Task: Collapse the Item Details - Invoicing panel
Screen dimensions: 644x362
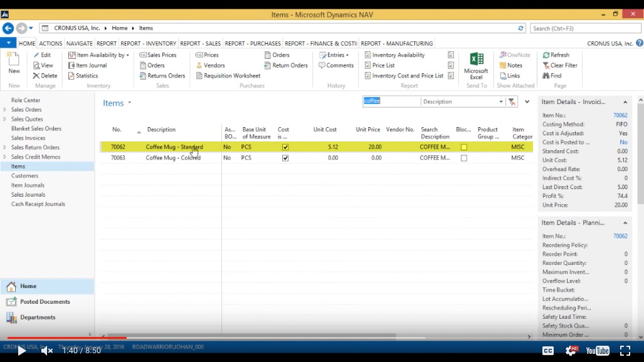Action: (x=626, y=101)
